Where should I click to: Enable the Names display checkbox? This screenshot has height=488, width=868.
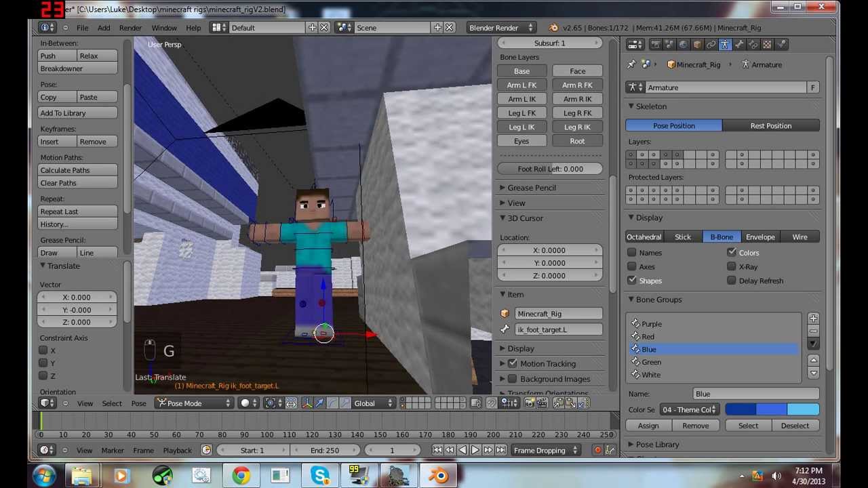tap(632, 253)
